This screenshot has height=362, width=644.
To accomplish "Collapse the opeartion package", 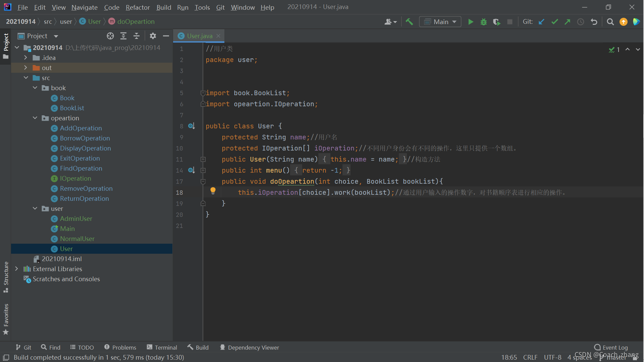I will (35, 118).
